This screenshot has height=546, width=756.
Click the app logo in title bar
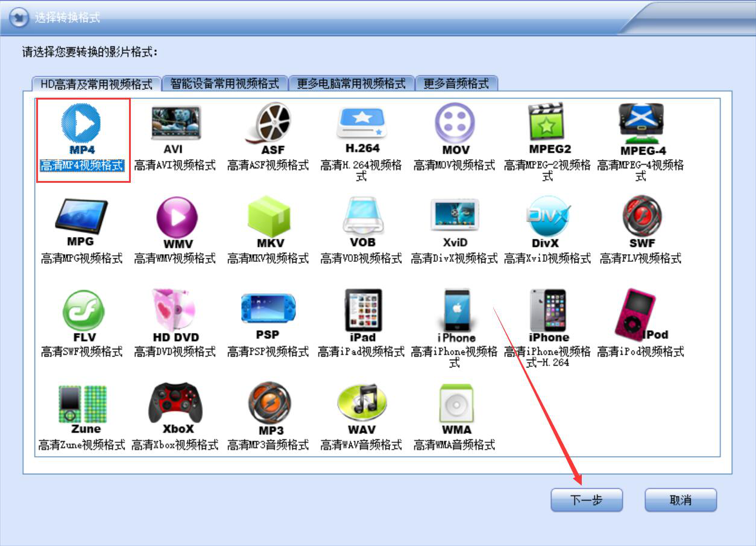[x=20, y=17]
